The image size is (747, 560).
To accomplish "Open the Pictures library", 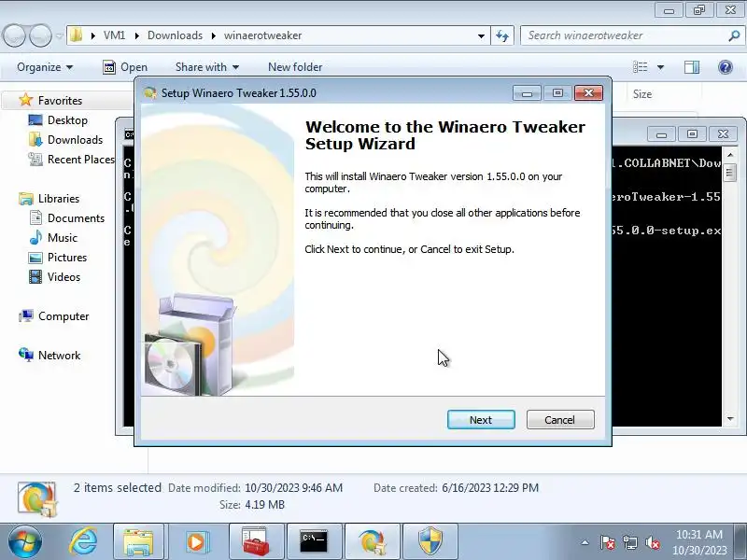I will [x=67, y=258].
